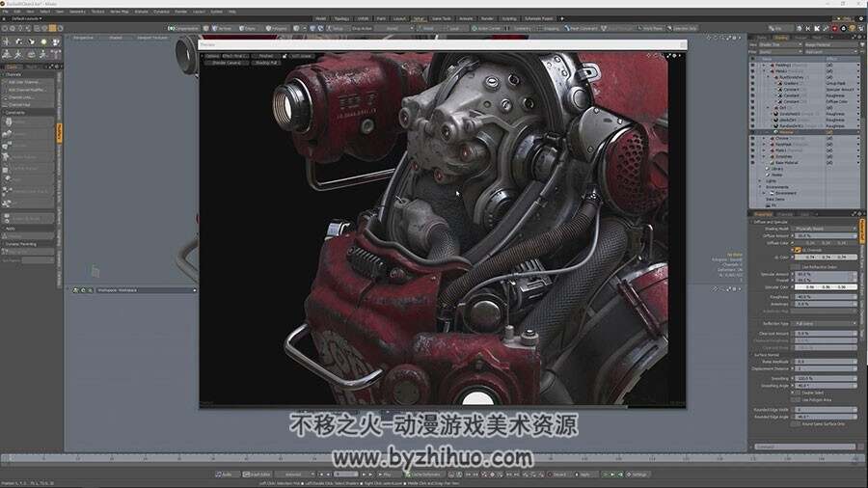Click the Specular Color swatch field
This screenshot has width=868, height=488.
[826, 287]
